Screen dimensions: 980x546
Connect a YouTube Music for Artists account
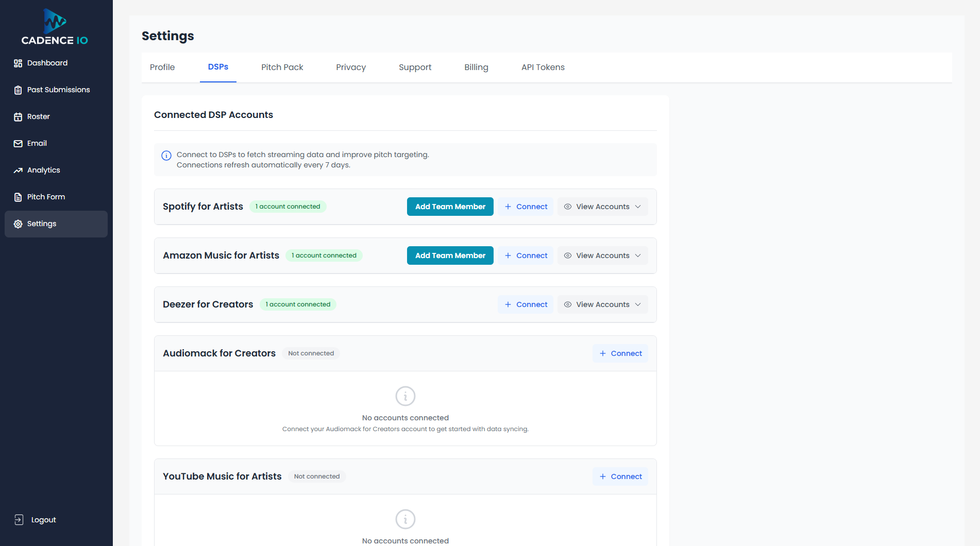pos(620,476)
